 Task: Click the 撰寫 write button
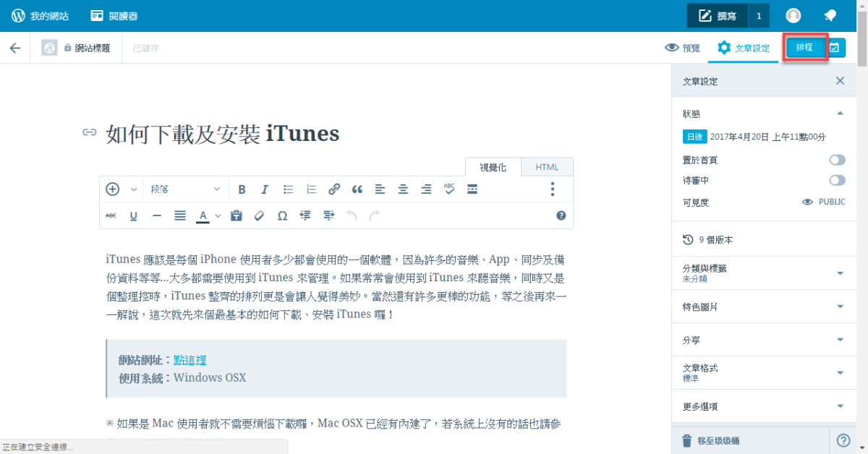[x=718, y=16]
